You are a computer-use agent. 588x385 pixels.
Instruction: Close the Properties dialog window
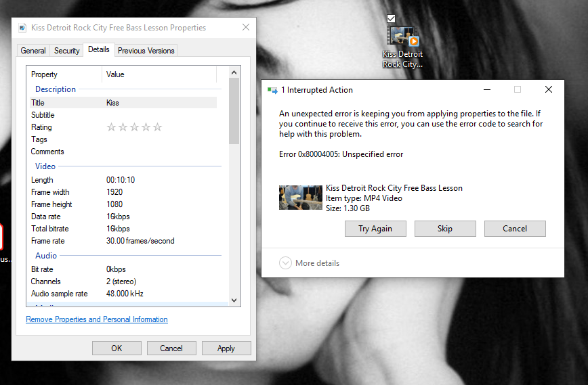tap(246, 27)
